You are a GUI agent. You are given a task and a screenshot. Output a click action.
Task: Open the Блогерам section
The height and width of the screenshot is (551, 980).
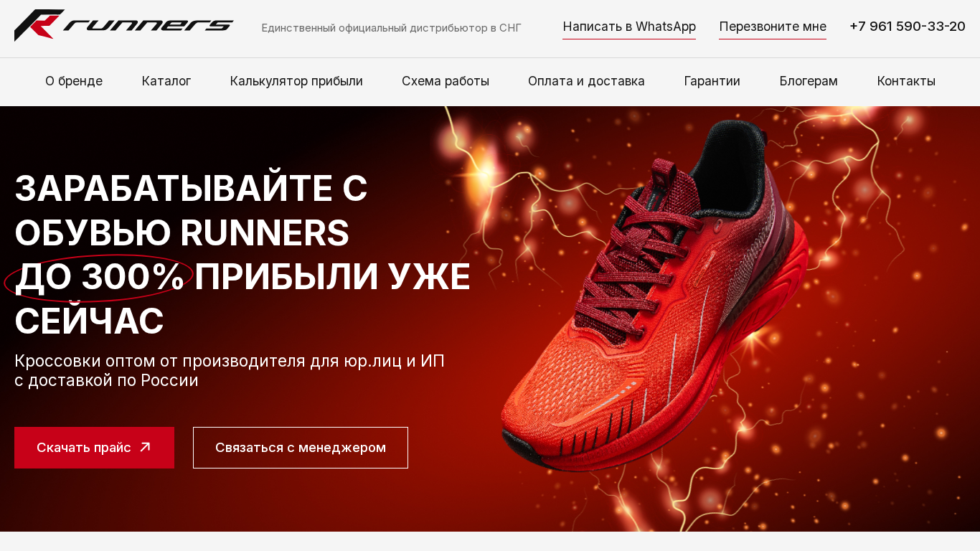(x=809, y=81)
